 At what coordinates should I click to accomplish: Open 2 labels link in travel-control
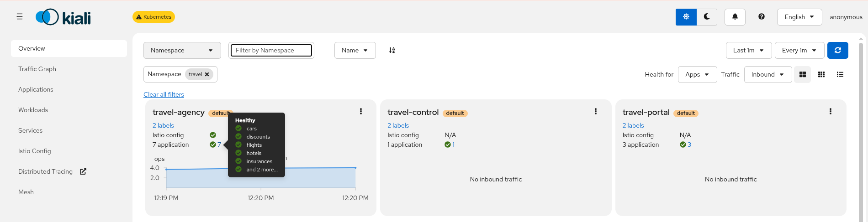point(398,125)
